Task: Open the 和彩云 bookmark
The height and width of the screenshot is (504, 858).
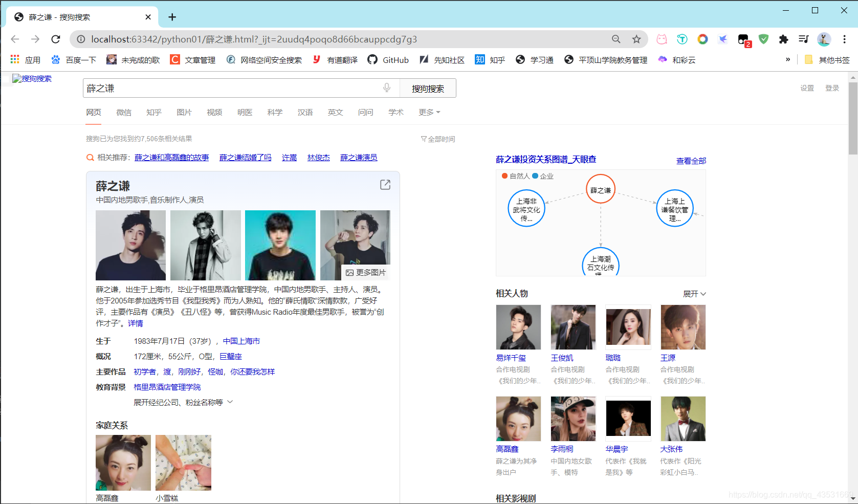Action: (677, 60)
